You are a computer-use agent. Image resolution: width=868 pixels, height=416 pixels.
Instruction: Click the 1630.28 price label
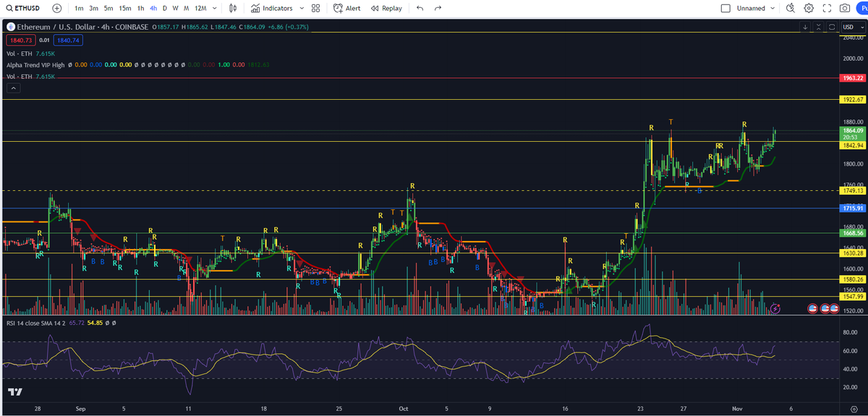[x=854, y=253]
